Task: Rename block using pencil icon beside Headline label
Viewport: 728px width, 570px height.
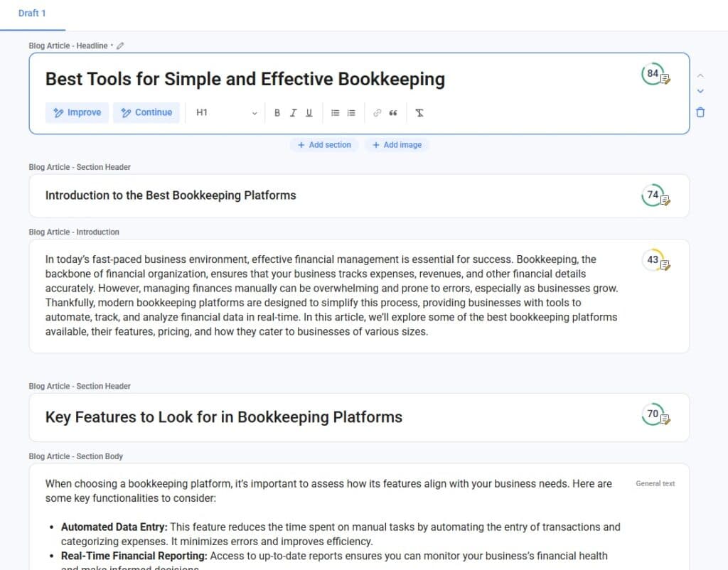Action: coord(120,46)
